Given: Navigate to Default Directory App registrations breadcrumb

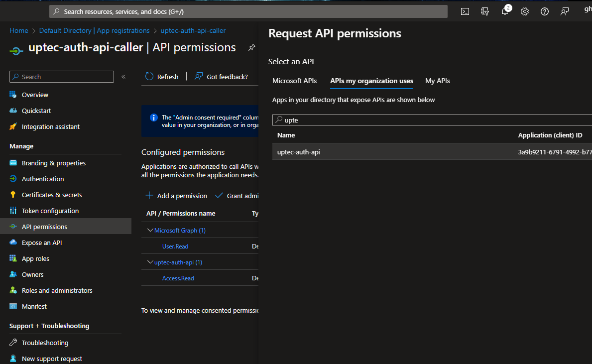Looking at the screenshot, I should click(94, 30).
